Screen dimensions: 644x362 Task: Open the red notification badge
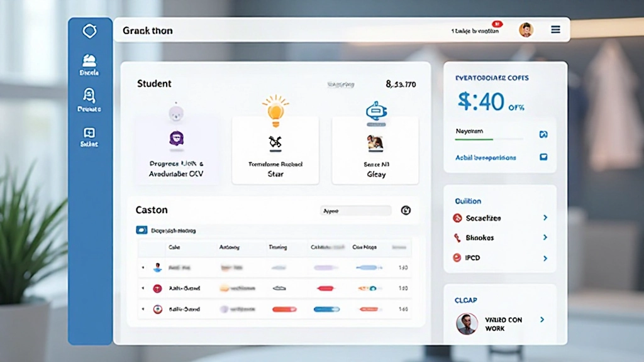(497, 23)
